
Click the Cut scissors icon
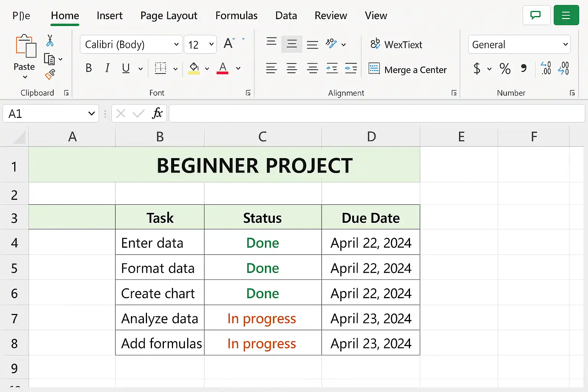[50, 41]
